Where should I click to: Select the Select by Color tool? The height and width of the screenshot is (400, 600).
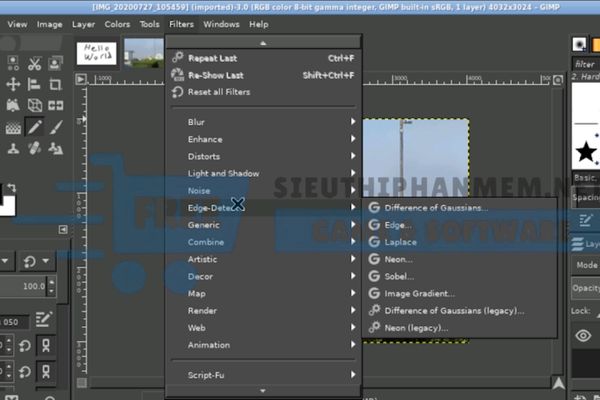click(13, 63)
